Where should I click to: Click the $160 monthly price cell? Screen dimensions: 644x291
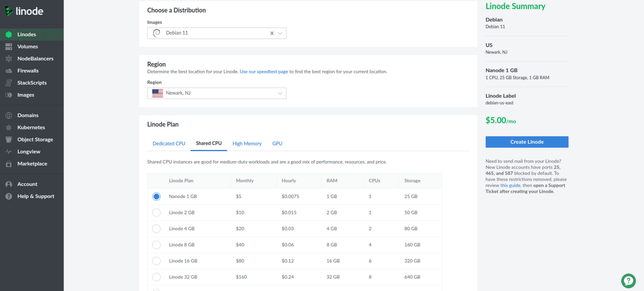(x=242, y=277)
